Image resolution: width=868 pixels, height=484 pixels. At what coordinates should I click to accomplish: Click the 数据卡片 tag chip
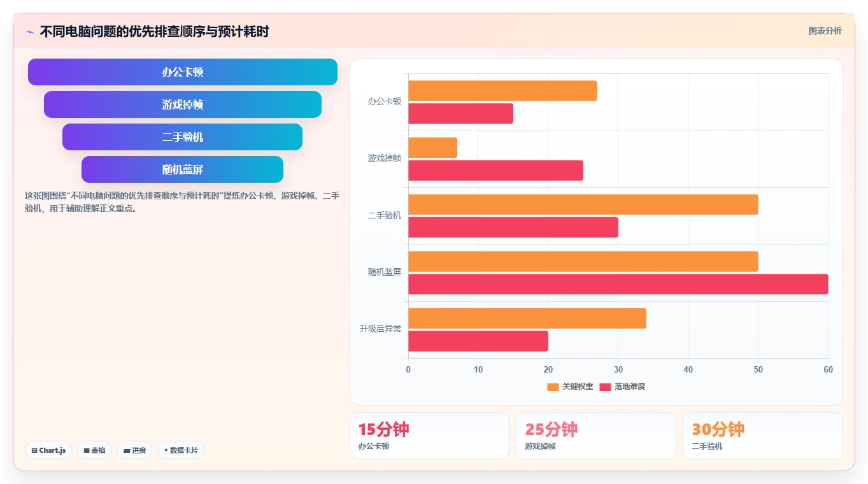(181, 450)
